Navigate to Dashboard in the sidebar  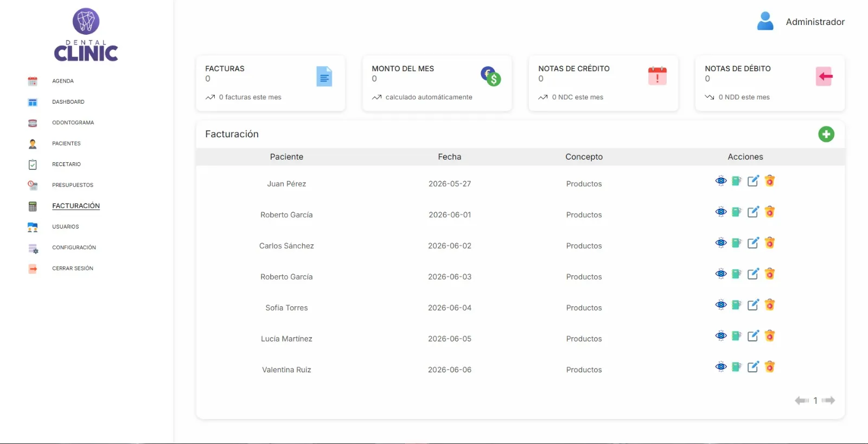pos(68,102)
